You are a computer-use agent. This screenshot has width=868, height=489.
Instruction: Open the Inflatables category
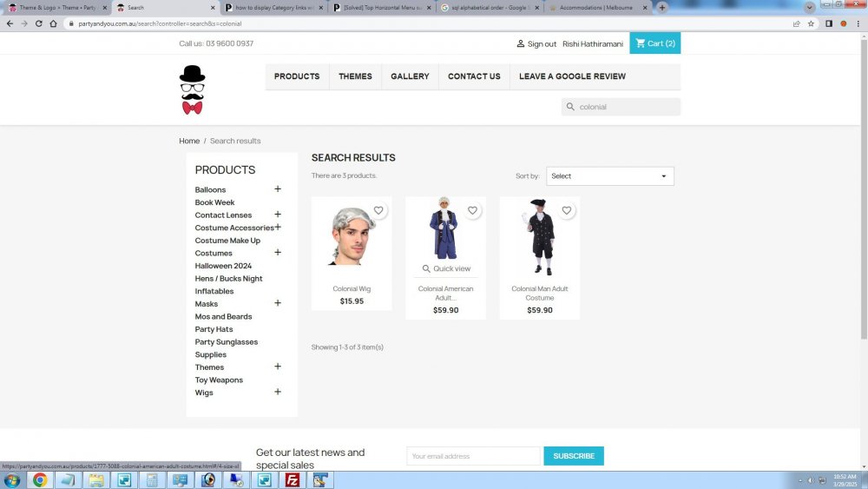214,291
